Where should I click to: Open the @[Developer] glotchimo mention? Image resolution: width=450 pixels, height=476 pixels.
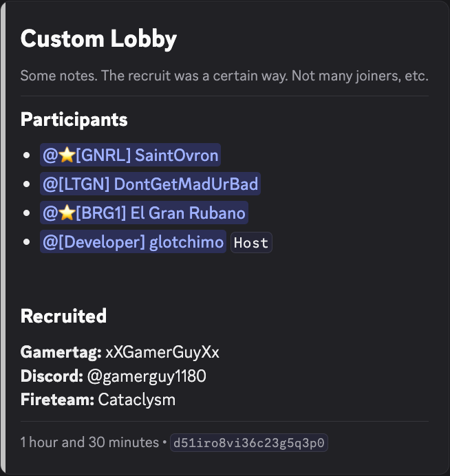[x=133, y=241]
